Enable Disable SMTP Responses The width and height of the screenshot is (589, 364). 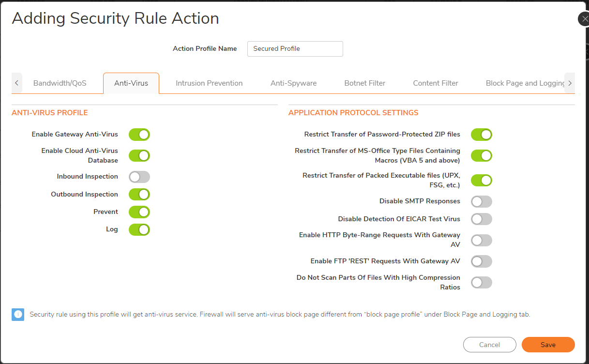pyautogui.click(x=481, y=201)
